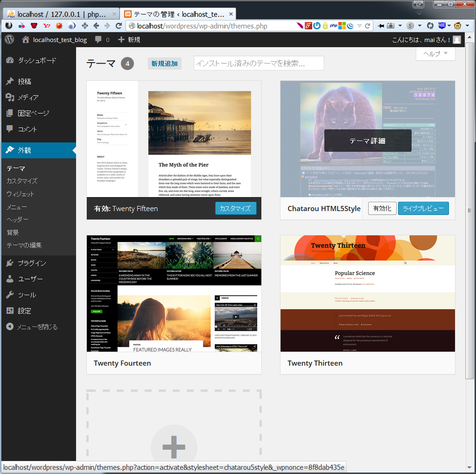Click the PHP icon in the address bar
The height and width of the screenshot is (474, 476).
[x=334, y=26]
